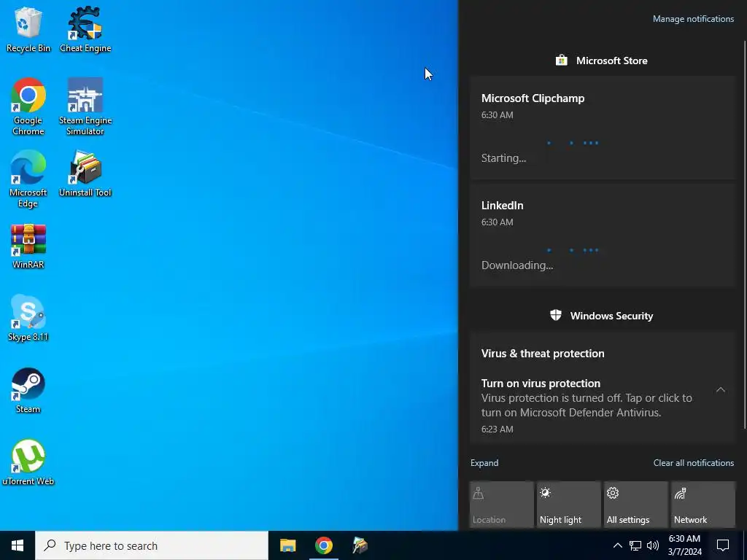Open Microsoft Edge desktop shortcut
747x560 pixels.
click(x=28, y=179)
